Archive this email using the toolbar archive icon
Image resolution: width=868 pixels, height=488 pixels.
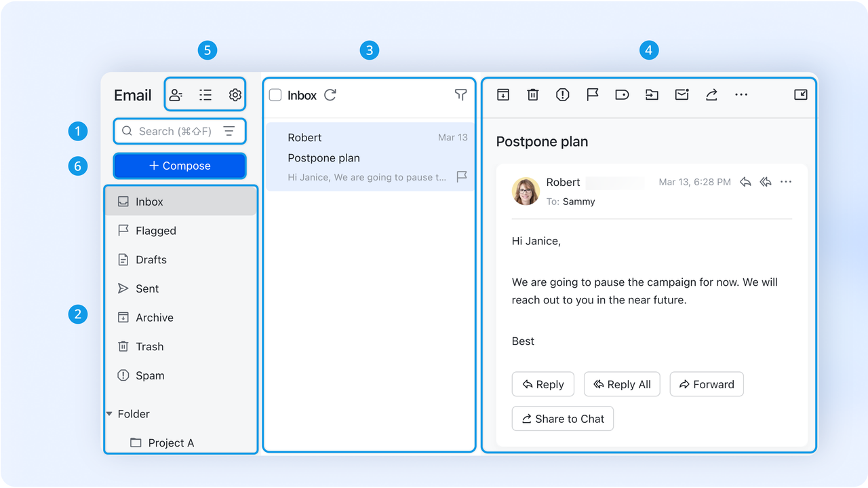tap(502, 95)
